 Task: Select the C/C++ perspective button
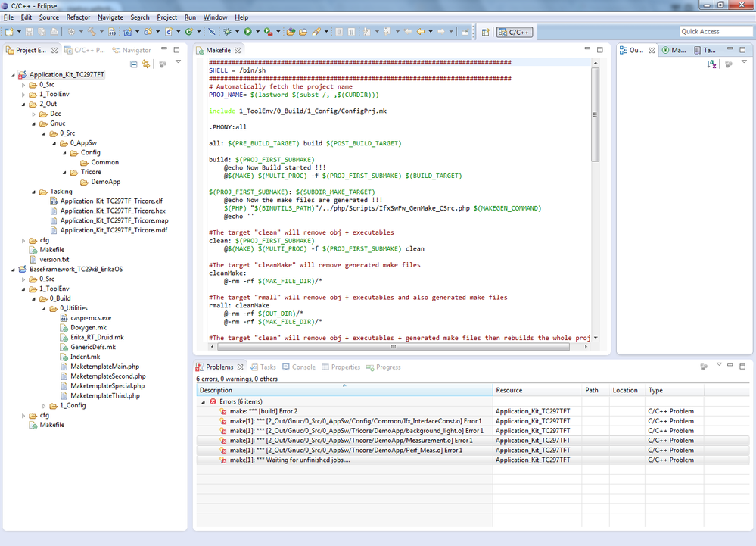tap(515, 33)
